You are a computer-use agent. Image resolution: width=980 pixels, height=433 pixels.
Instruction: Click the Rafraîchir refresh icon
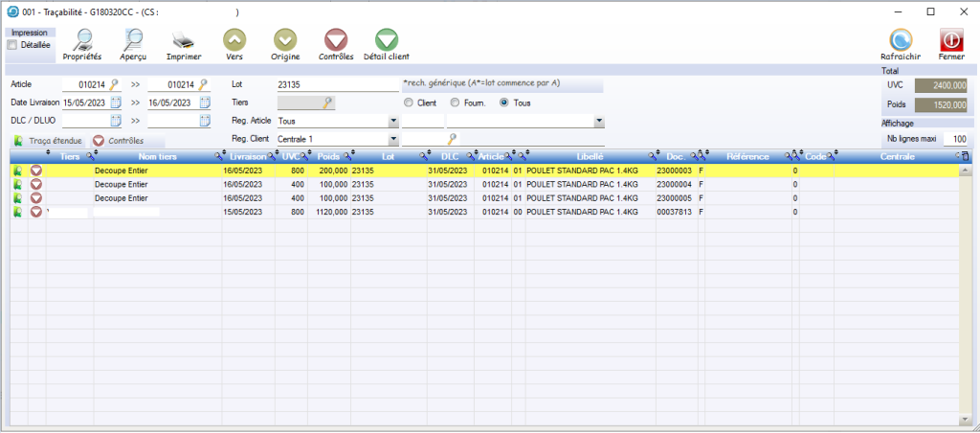(900, 40)
